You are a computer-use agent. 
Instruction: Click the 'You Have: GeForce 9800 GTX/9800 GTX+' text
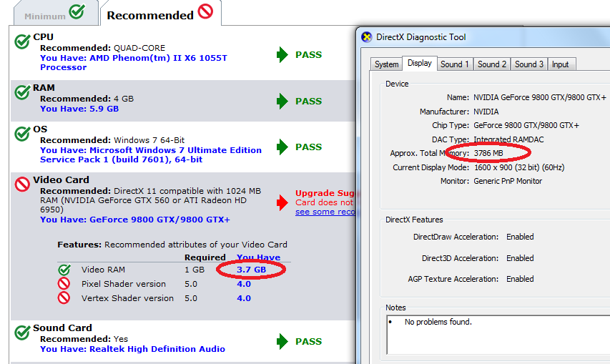[135, 220]
